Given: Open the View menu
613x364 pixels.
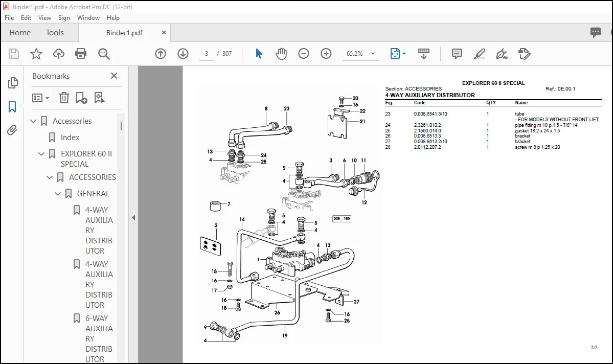Looking at the screenshot, I should 44,17.
